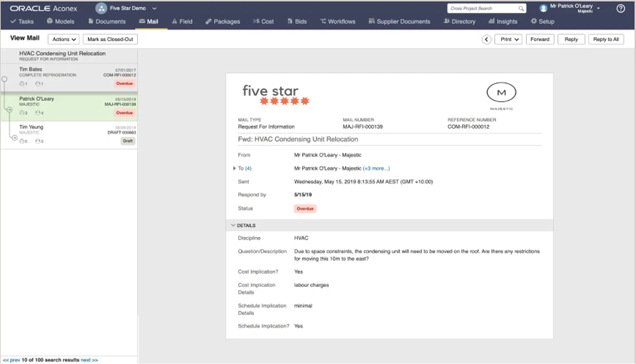Open the Setup menu

pyautogui.click(x=542, y=21)
